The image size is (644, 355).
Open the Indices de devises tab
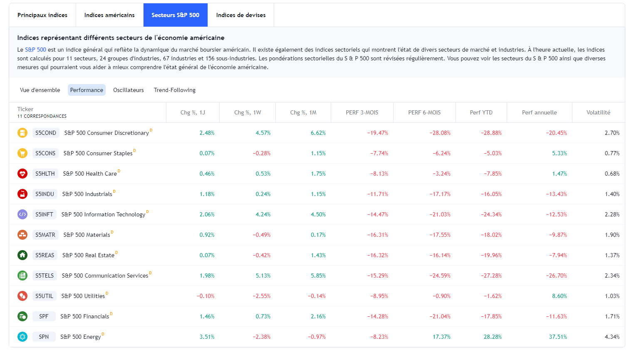[x=240, y=15]
